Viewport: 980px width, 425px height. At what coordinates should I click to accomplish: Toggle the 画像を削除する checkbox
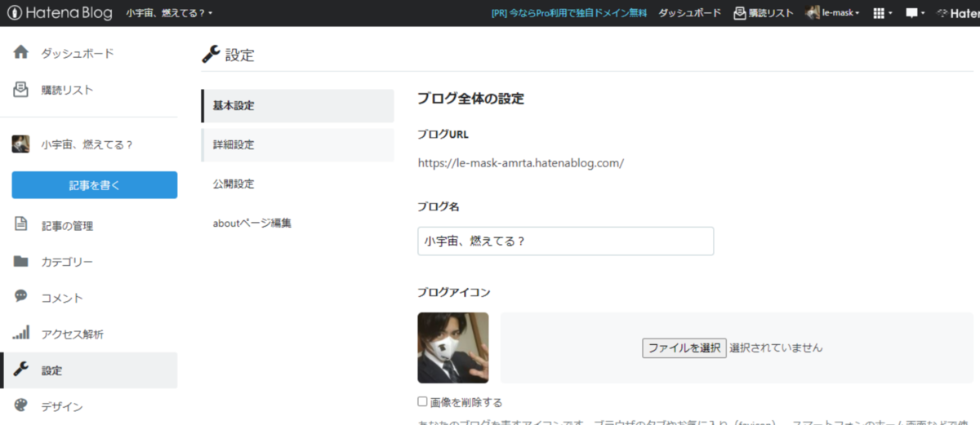tap(422, 401)
